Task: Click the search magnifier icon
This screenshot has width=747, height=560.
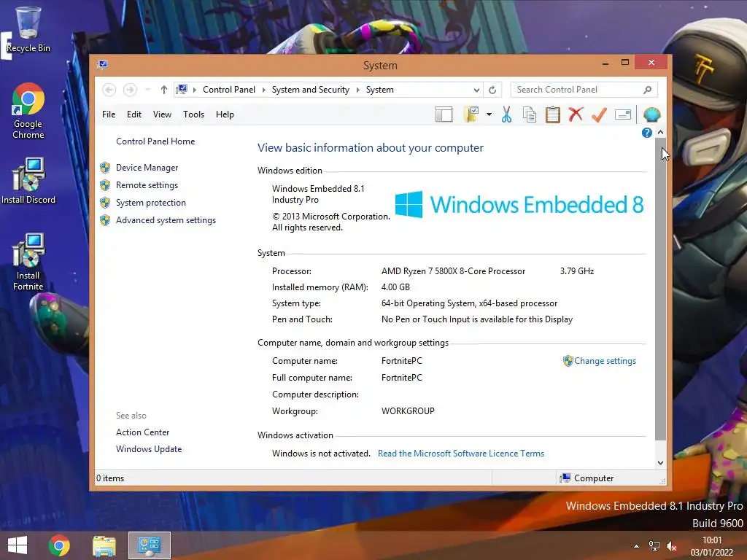Action: pyautogui.click(x=647, y=90)
